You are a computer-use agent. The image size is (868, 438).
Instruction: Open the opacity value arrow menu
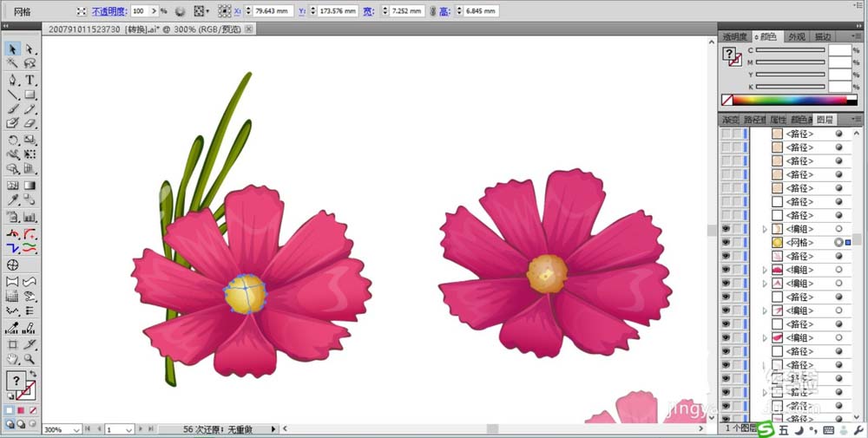tap(155, 11)
